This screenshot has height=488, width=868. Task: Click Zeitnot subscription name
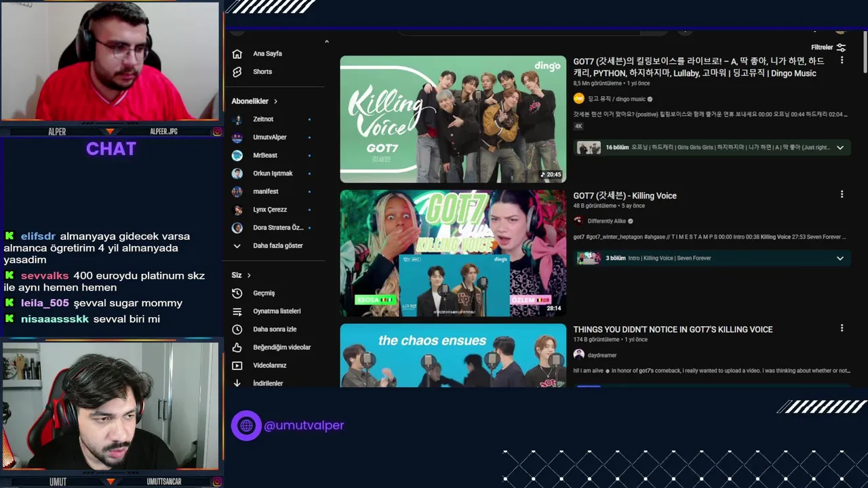263,119
